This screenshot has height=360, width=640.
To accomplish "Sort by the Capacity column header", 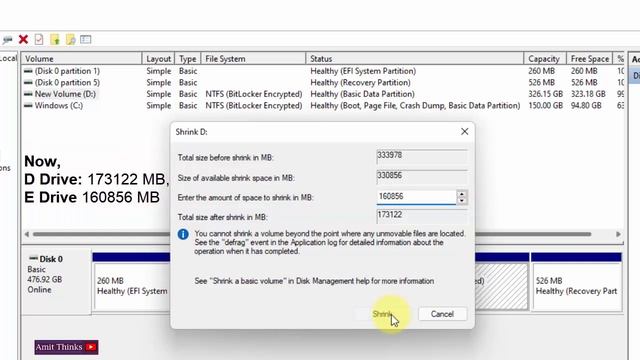I will pos(545,59).
